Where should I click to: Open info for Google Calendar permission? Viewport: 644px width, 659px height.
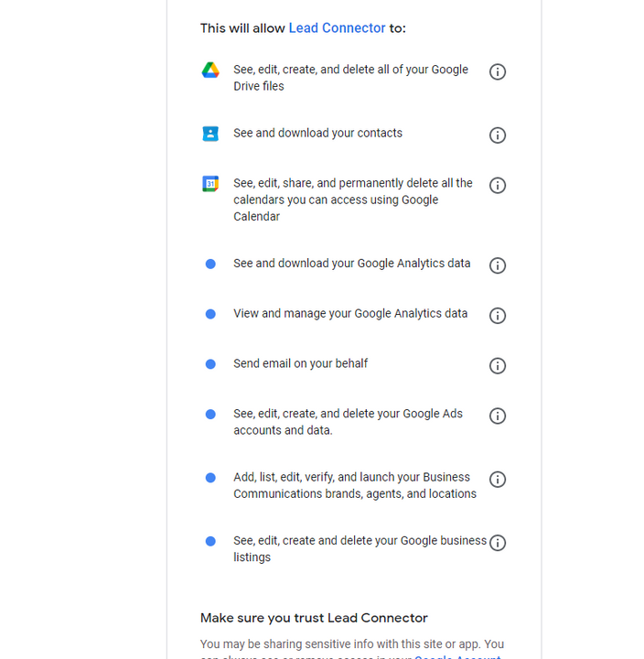498,185
